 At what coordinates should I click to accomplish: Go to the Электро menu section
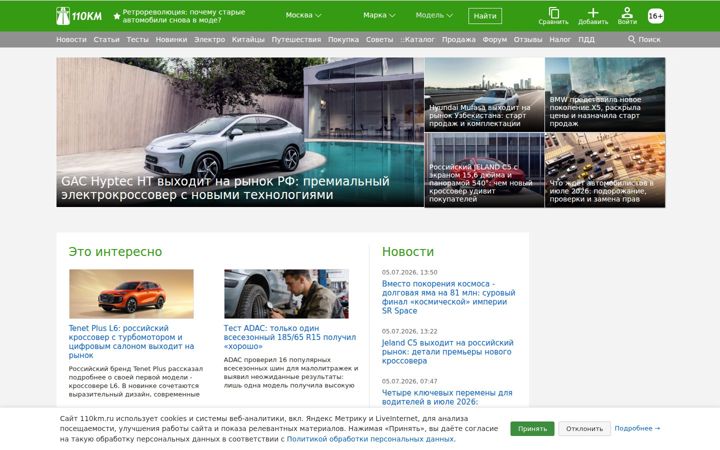pyautogui.click(x=209, y=39)
